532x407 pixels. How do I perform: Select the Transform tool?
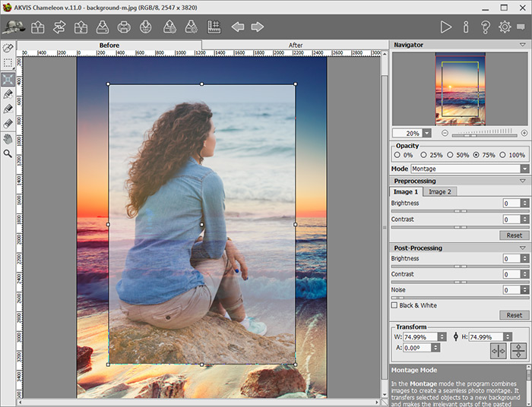[8, 79]
